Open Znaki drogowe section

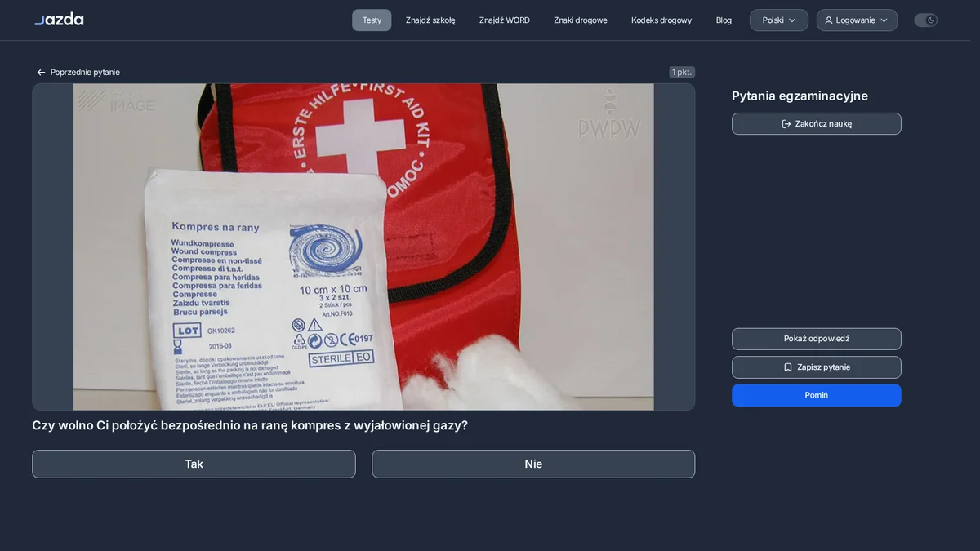581,20
